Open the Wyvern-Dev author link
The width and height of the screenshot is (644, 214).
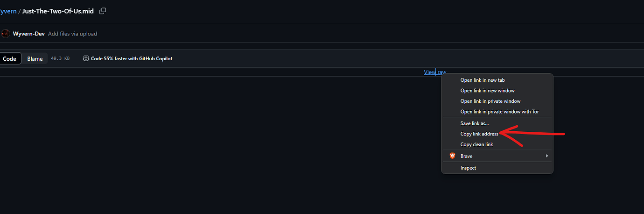[29, 34]
